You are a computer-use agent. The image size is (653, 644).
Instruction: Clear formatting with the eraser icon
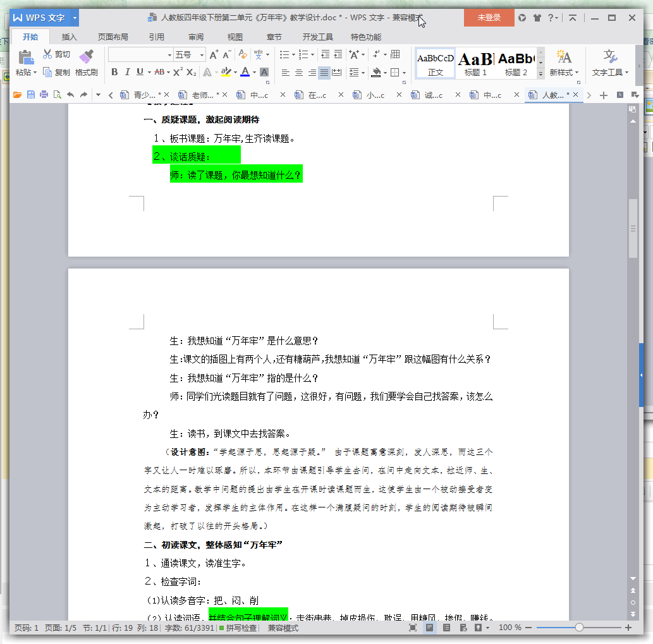coord(242,54)
